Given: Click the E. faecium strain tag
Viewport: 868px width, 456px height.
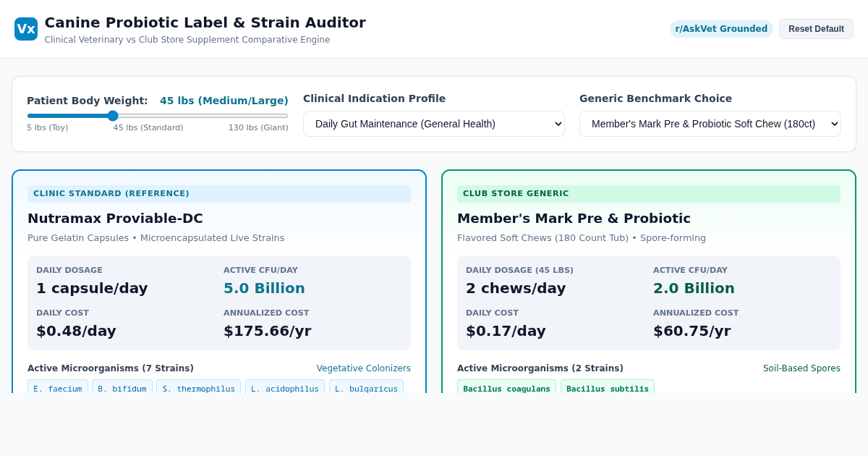Looking at the screenshot, I should coord(58,389).
